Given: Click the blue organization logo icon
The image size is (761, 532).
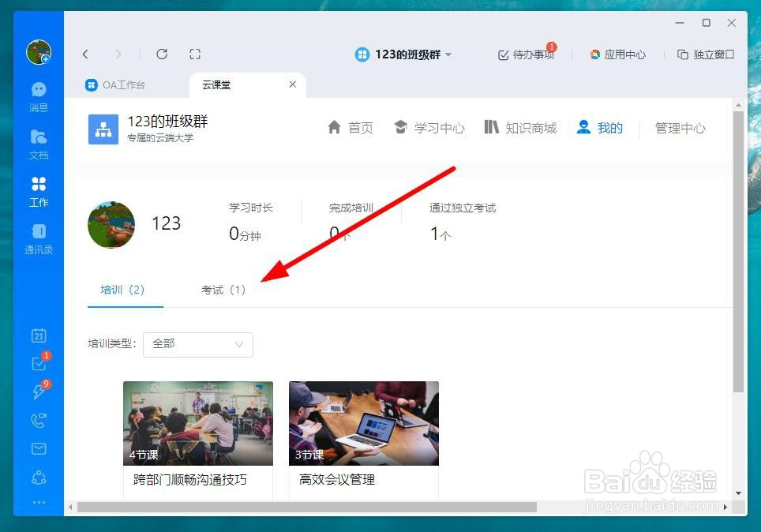Looking at the screenshot, I should pyautogui.click(x=103, y=129).
